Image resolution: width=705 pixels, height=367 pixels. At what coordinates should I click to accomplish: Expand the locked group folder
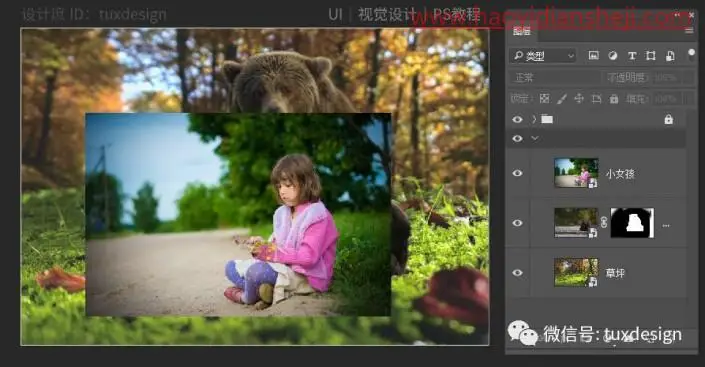pos(534,119)
